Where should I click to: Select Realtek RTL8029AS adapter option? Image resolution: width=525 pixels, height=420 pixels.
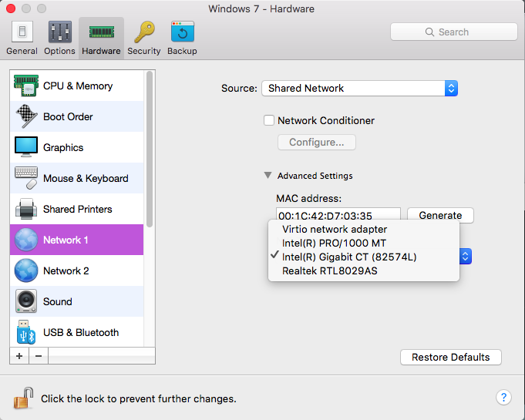point(329,270)
